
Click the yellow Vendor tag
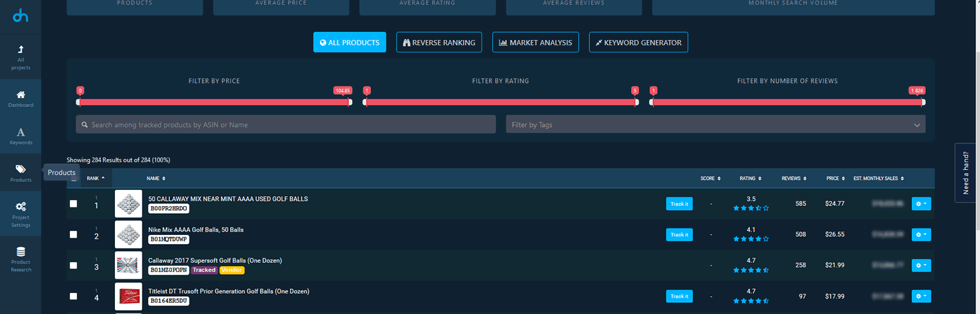[x=231, y=270]
